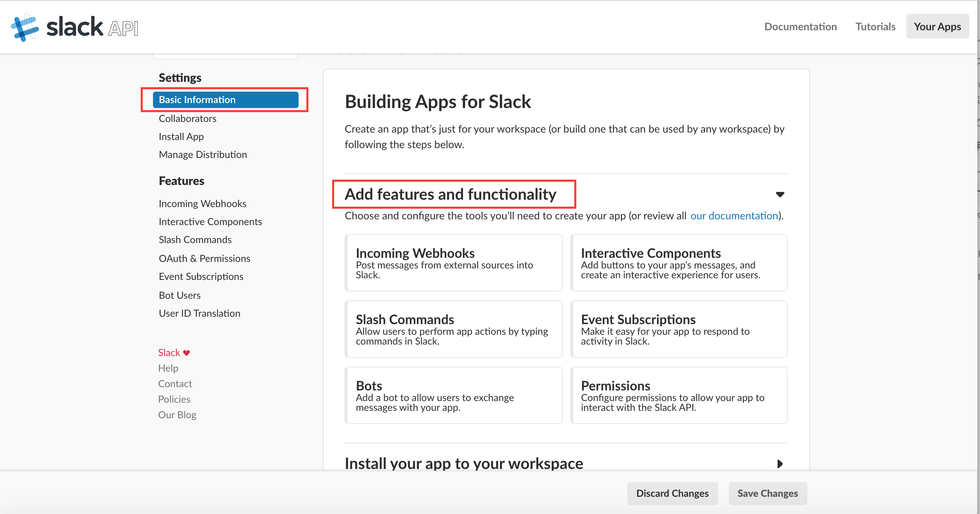
Task: Select Basic Information in Settings
Action: click(x=225, y=100)
